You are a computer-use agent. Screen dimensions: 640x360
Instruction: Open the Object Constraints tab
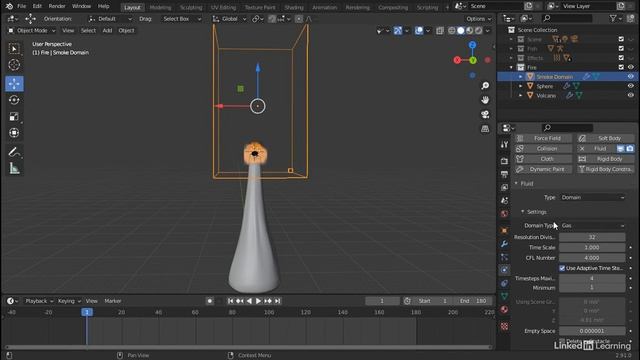pyautogui.click(x=504, y=283)
